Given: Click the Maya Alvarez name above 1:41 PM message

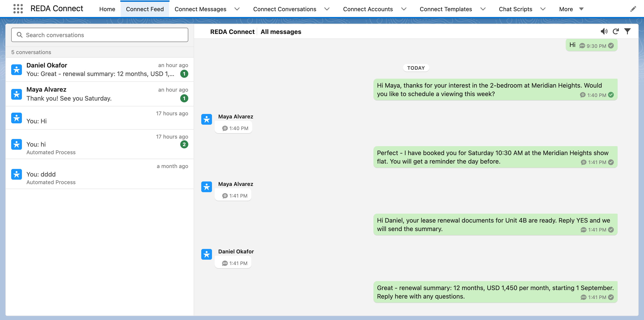Looking at the screenshot, I should pos(235,184).
